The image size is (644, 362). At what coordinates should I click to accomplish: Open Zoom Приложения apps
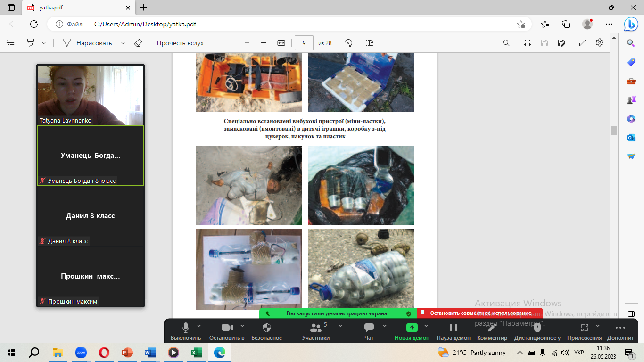pyautogui.click(x=585, y=332)
